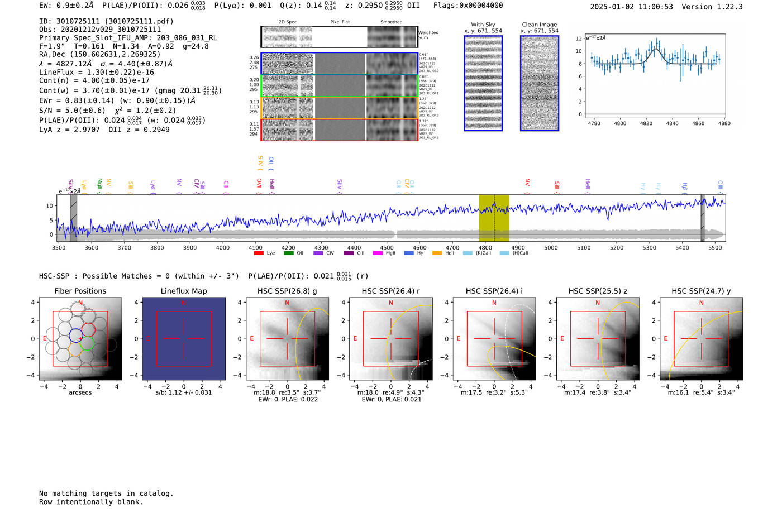
Task: Select the HSC SSP(25.5) z image
Action: click(x=598, y=339)
